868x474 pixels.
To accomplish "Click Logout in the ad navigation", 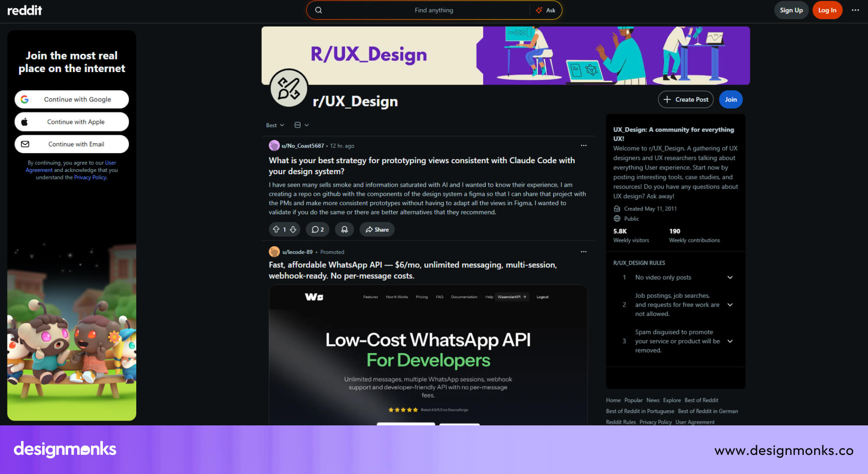I will tap(542, 297).
